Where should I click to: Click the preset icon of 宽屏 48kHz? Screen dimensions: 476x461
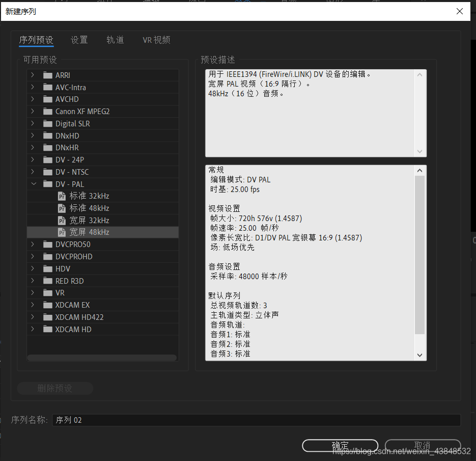click(62, 232)
